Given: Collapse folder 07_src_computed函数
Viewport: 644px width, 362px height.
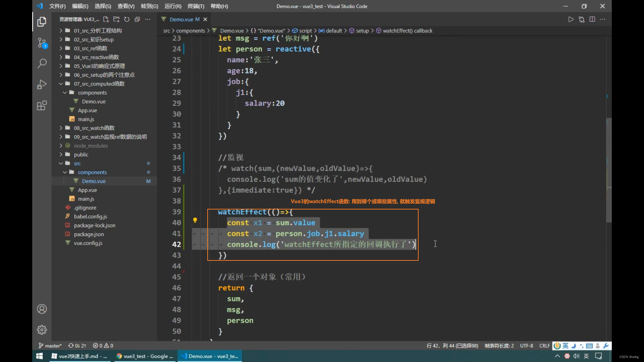Looking at the screenshot, I should (99, 84).
